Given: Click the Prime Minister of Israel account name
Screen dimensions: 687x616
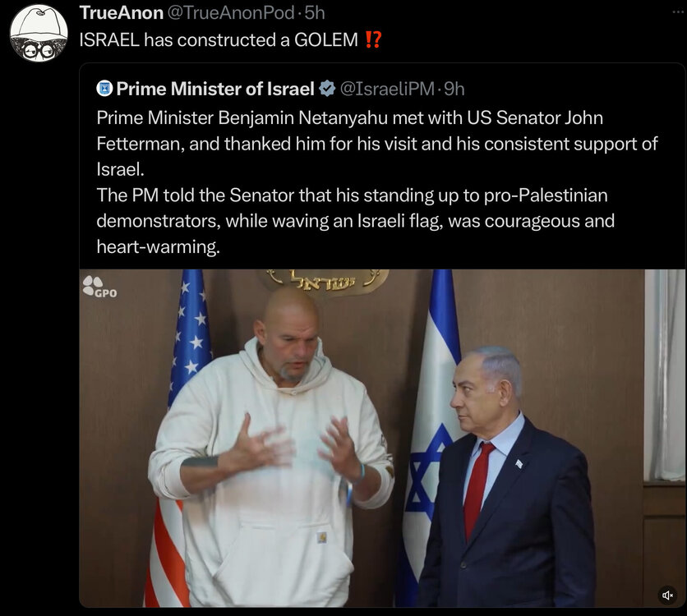Looking at the screenshot, I should pyautogui.click(x=215, y=89).
